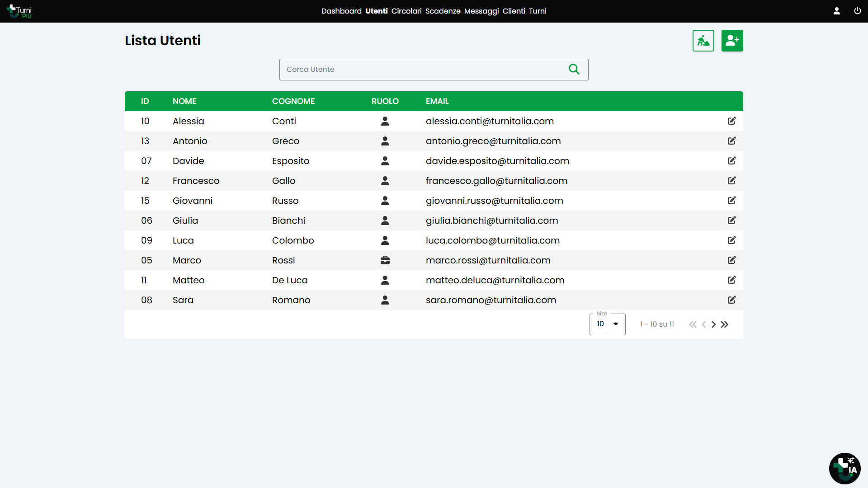Click the '1 - 10 su 11' page counter
Screen dimensions: 868x488
coord(657,324)
